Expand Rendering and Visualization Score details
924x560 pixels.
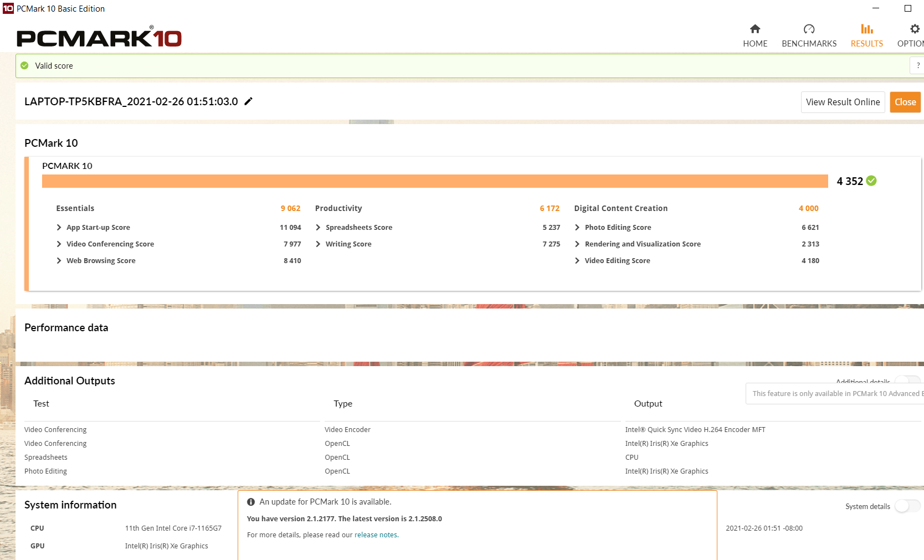578,244
